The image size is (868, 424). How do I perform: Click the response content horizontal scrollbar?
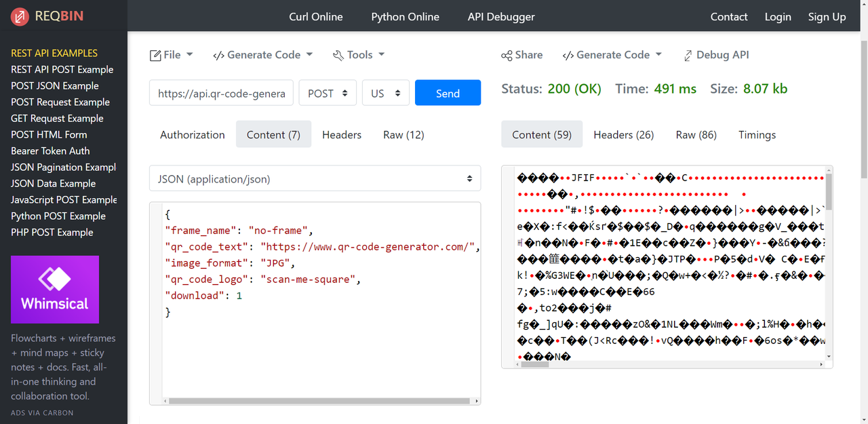coord(532,364)
